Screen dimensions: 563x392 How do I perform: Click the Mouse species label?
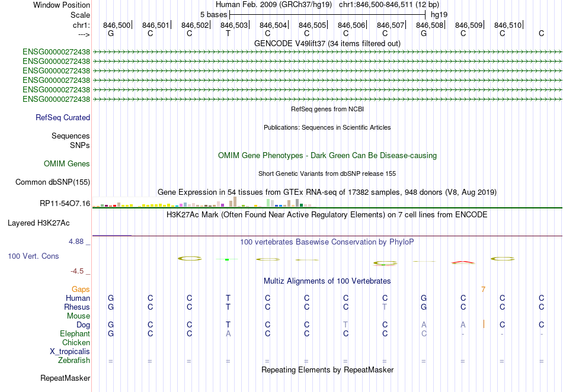pos(79,316)
